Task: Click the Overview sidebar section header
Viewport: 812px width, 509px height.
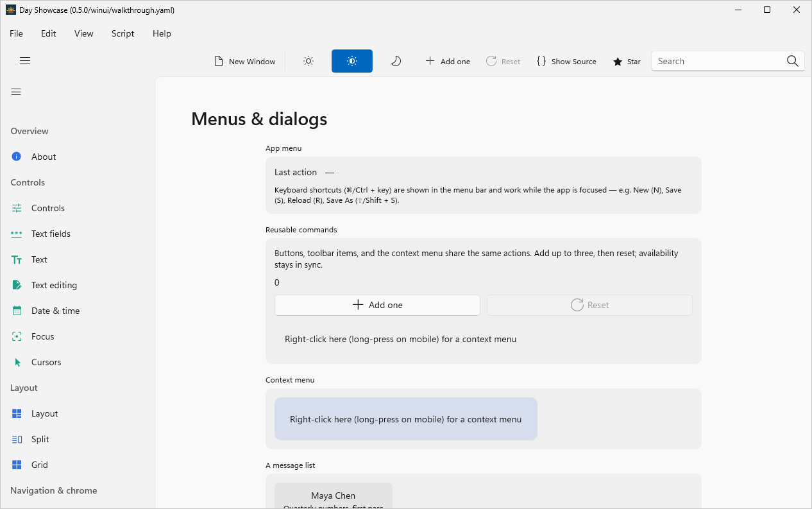Action: 30,131
